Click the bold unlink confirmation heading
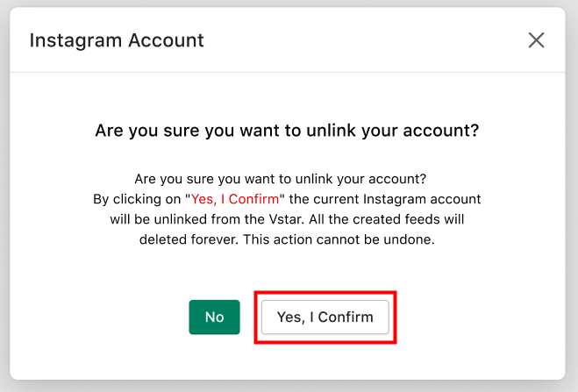 [287, 131]
